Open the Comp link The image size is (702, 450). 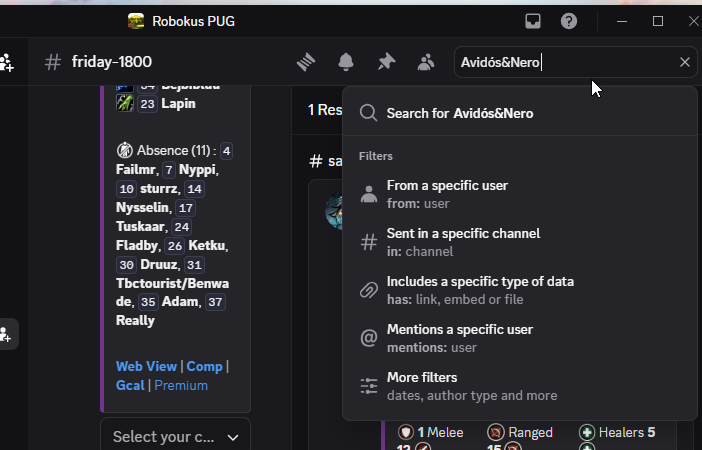[x=204, y=366]
